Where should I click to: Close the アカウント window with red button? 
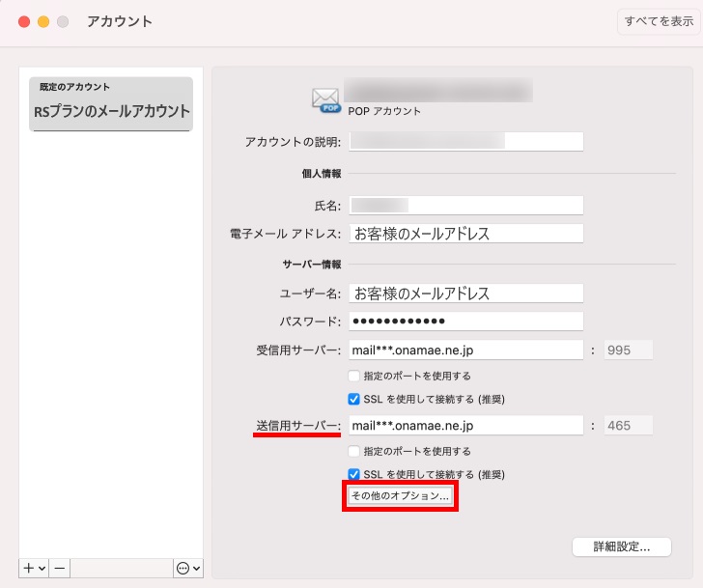[24, 21]
